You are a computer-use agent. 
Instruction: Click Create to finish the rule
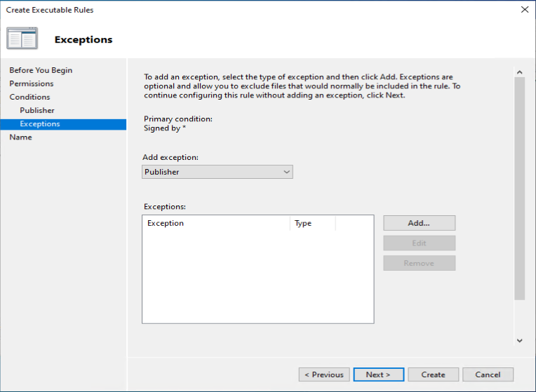pos(433,374)
